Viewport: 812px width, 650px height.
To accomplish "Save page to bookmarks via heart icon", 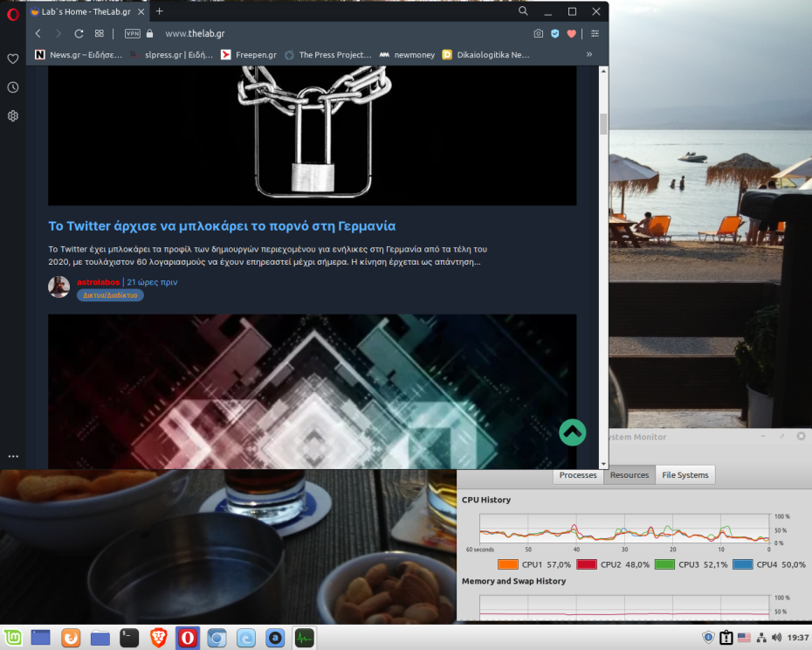I will point(573,33).
